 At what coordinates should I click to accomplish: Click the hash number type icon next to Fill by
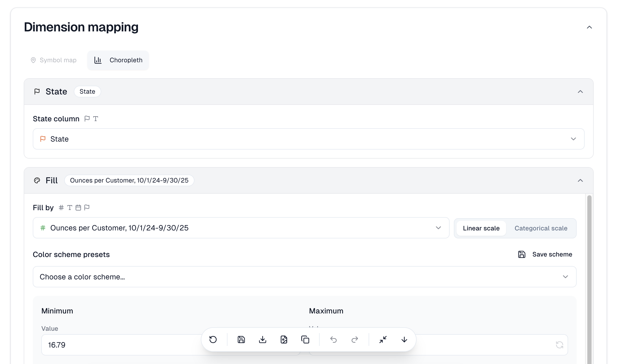click(61, 208)
